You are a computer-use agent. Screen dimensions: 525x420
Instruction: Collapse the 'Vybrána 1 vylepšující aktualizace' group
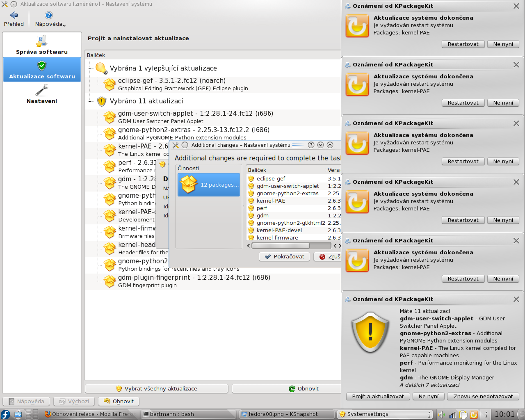[91, 68]
